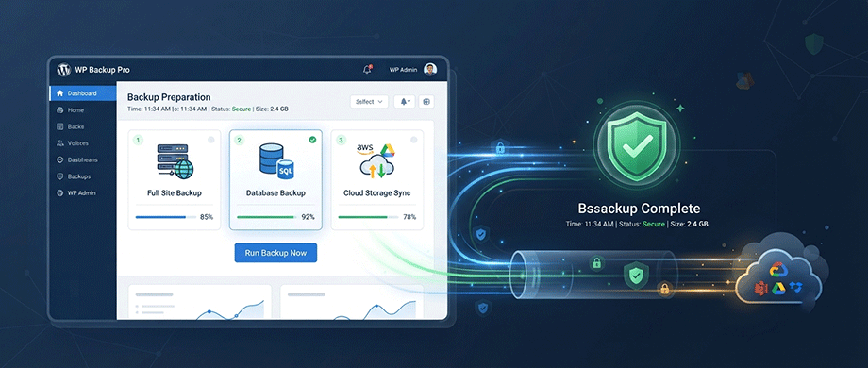Click the WP Admin username in header
The width and height of the screenshot is (868, 368).
pos(403,70)
